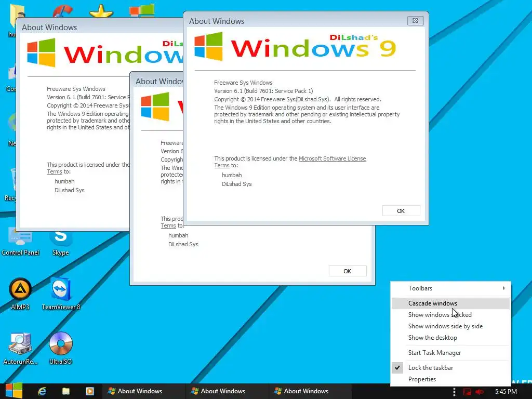Screen dimensions: 532x399
Task: Click the network tray icon
Action: 467,392
